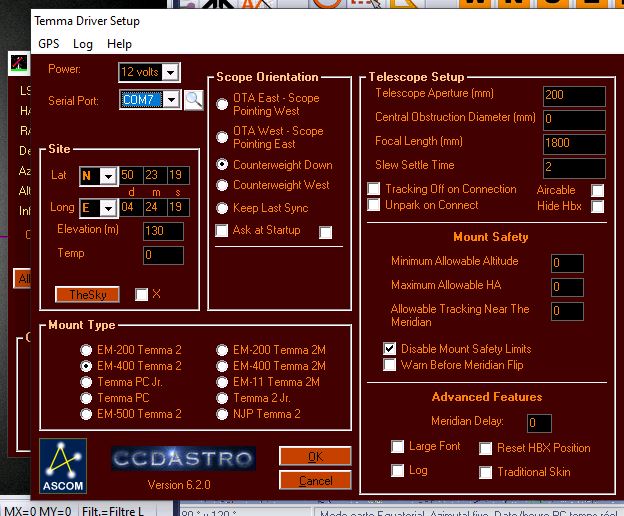Enable Tracking Off on Connection
Screen dimensions: 624x516
pyautogui.click(x=374, y=189)
